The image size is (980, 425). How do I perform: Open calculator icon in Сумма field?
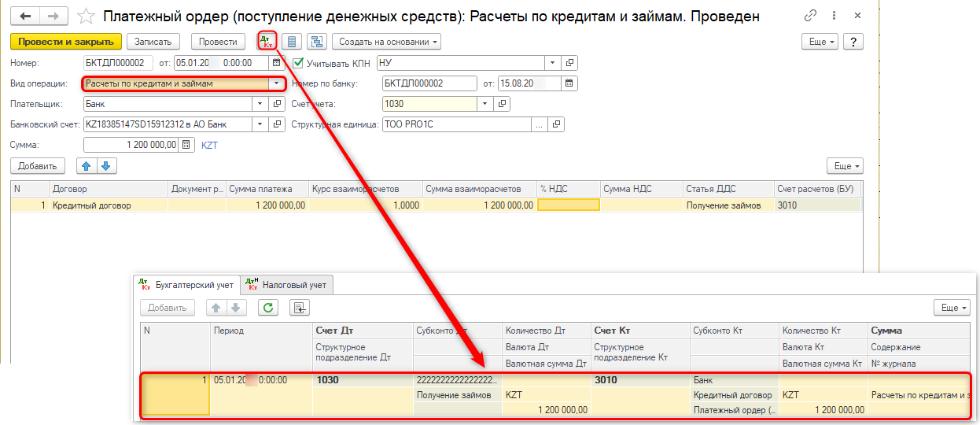186,145
